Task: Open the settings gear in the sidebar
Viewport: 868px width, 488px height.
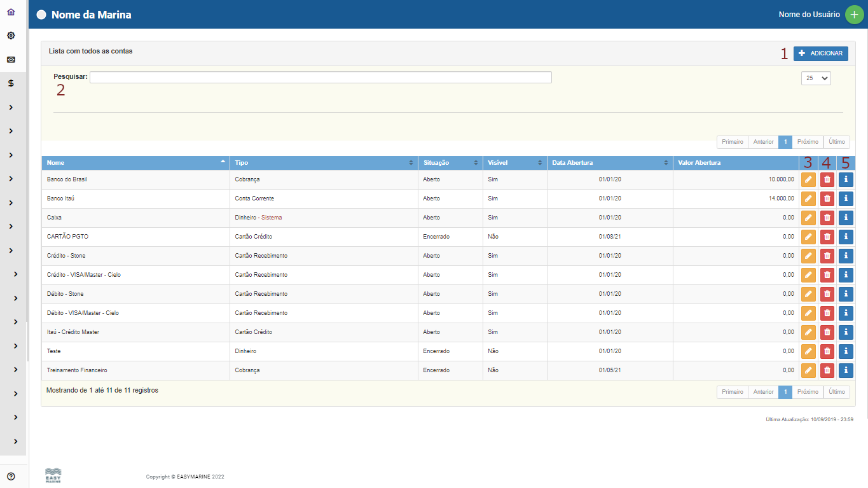Action: click(11, 36)
